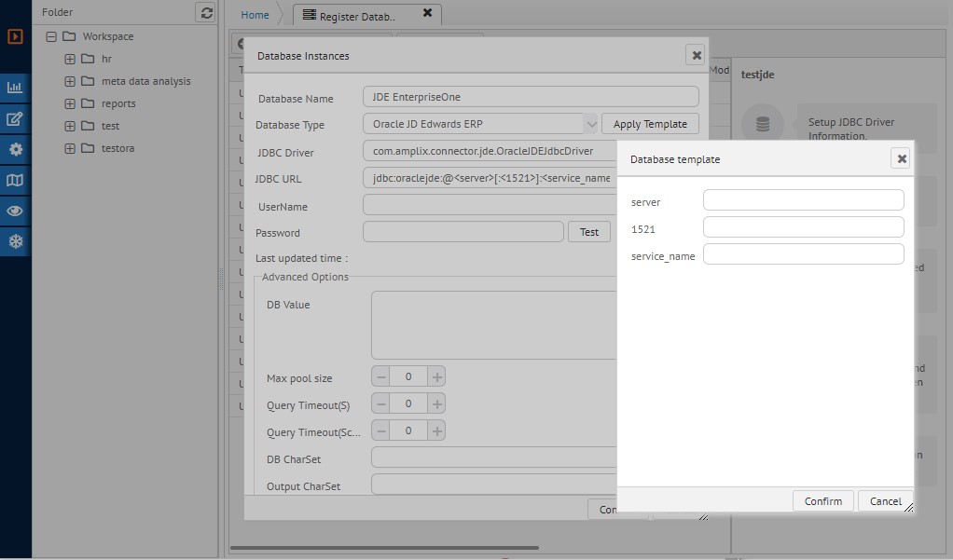
Task: Cancel the Database template dialog
Action: pyautogui.click(x=885, y=500)
